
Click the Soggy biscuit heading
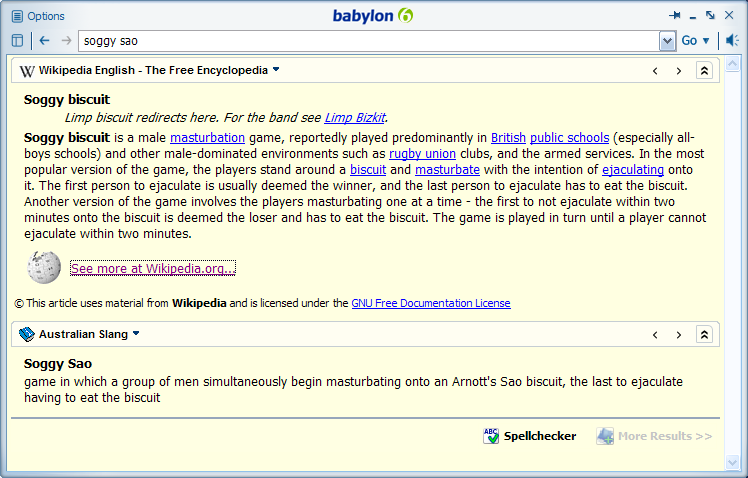(67, 99)
